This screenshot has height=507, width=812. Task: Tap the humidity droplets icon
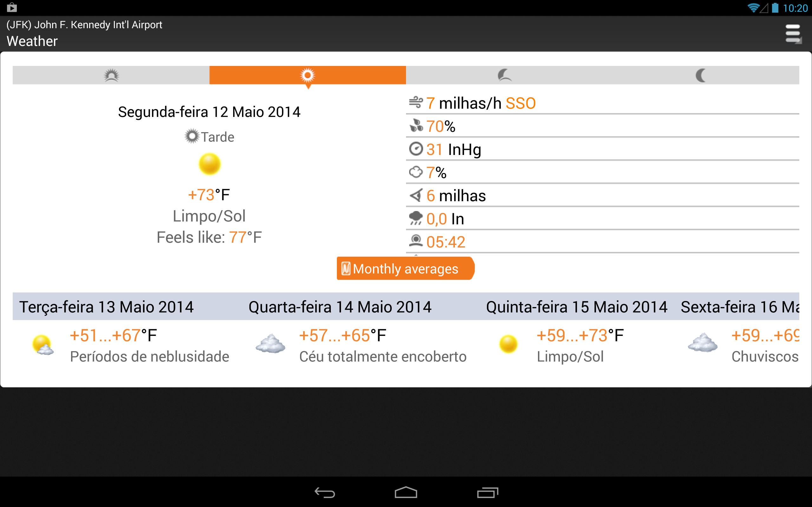[x=416, y=126]
